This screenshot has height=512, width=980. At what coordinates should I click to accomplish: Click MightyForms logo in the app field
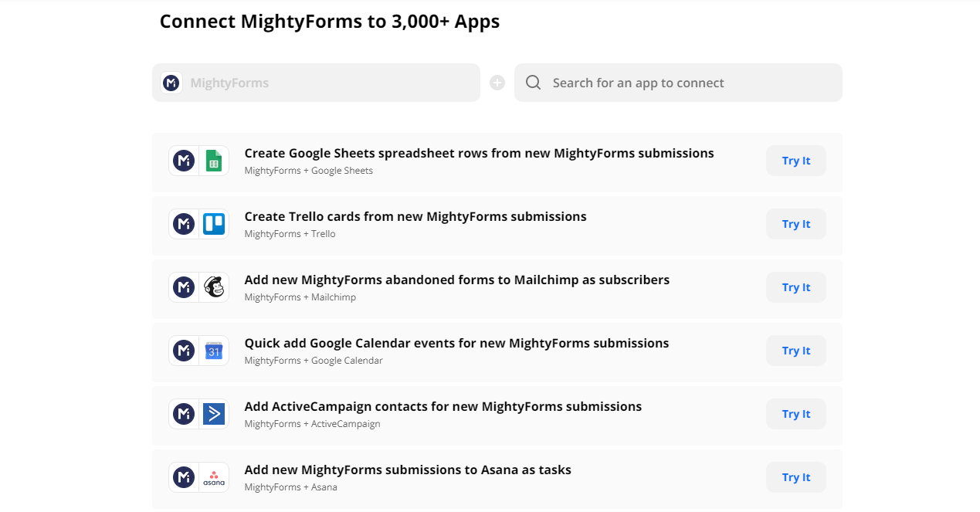[x=171, y=83]
